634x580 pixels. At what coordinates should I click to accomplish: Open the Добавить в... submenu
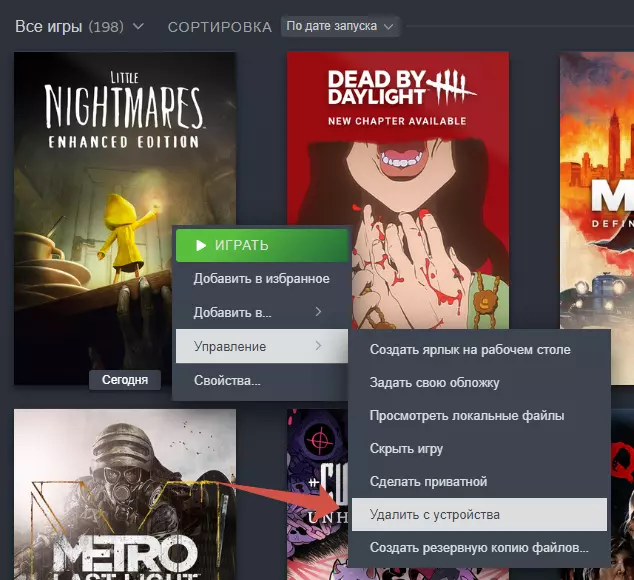click(262, 312)
